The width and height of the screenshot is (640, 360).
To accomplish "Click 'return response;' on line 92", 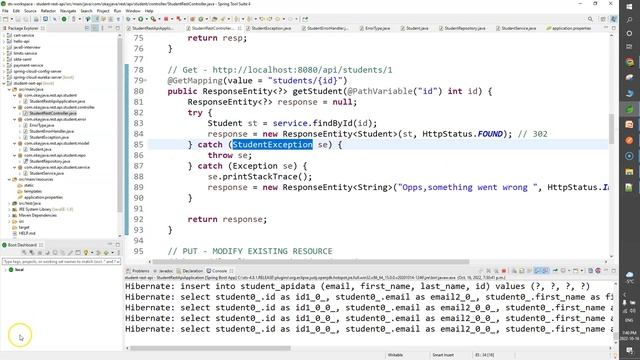I will (x=227, y=219).
